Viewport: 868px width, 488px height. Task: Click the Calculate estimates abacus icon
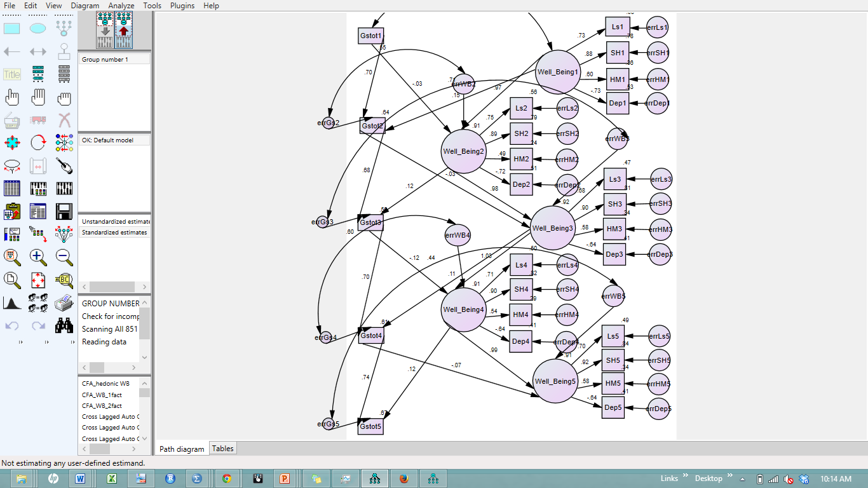(x=38, y=189)
